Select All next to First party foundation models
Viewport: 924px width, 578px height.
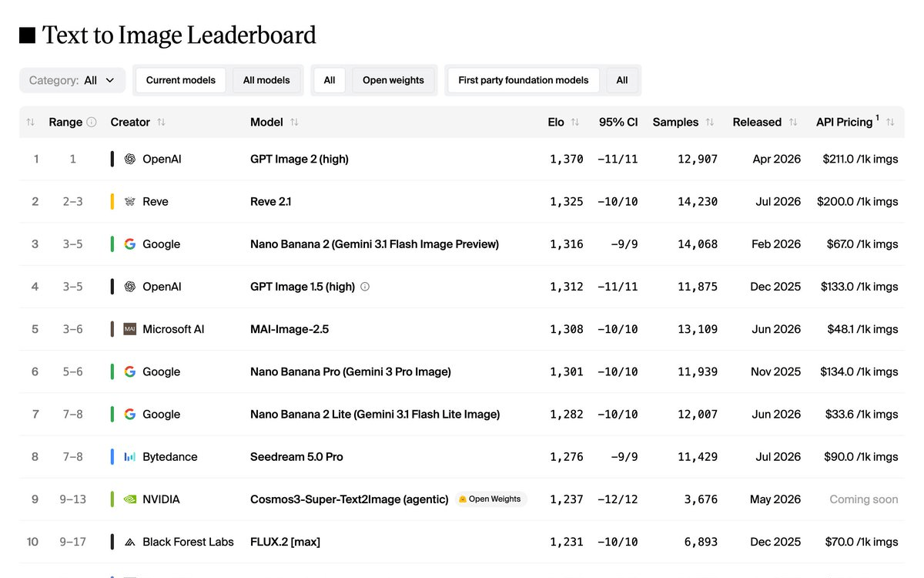[x=622, y=80]
